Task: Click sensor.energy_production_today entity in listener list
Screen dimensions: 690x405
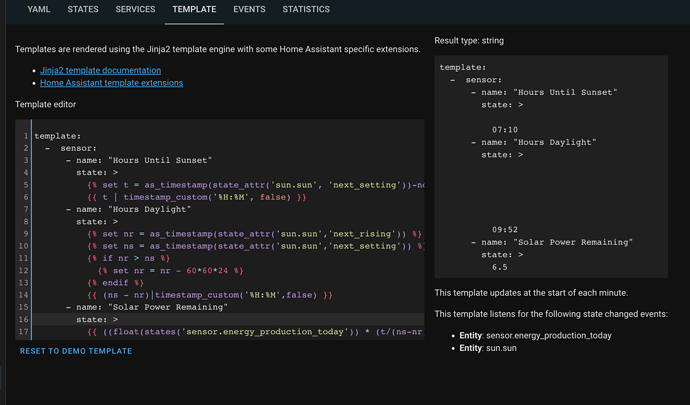Action: (536, 335)
